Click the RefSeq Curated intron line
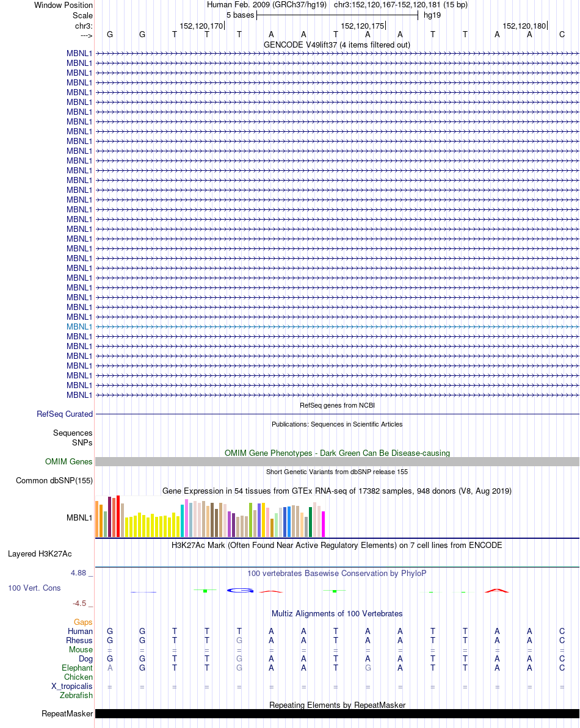 pos(337,414)
